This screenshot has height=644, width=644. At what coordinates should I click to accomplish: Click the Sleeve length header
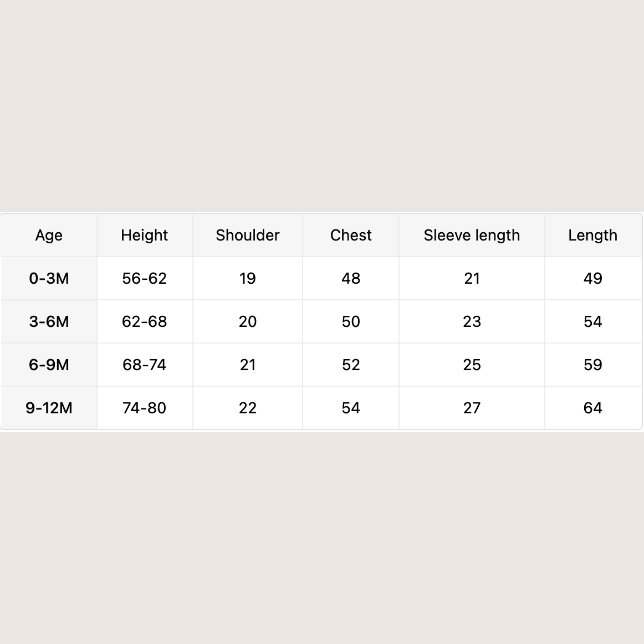472,235
